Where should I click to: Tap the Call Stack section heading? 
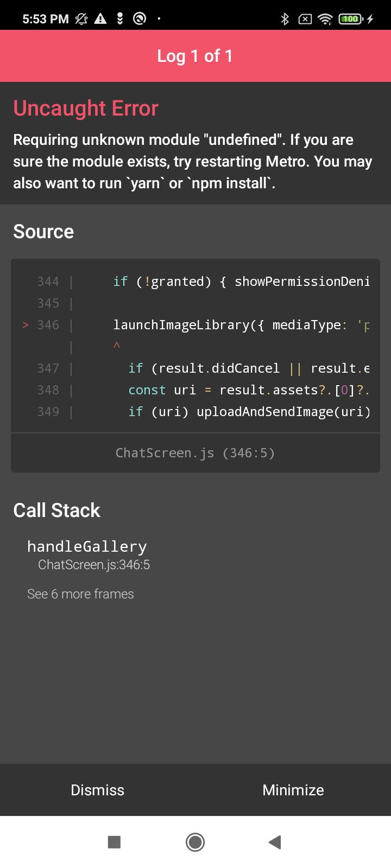(x=57, y=510)
